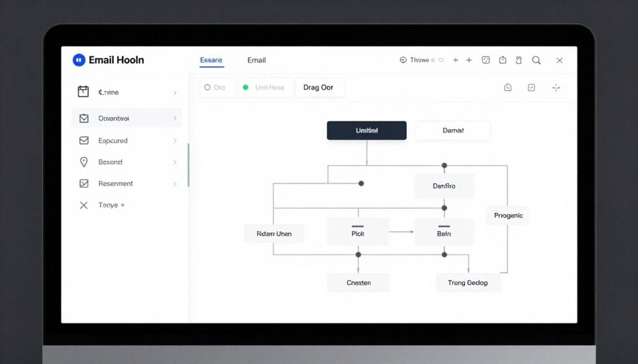Open the Resenment sidebar item
Screen dimensions: 638x364
tap(127, 184)
